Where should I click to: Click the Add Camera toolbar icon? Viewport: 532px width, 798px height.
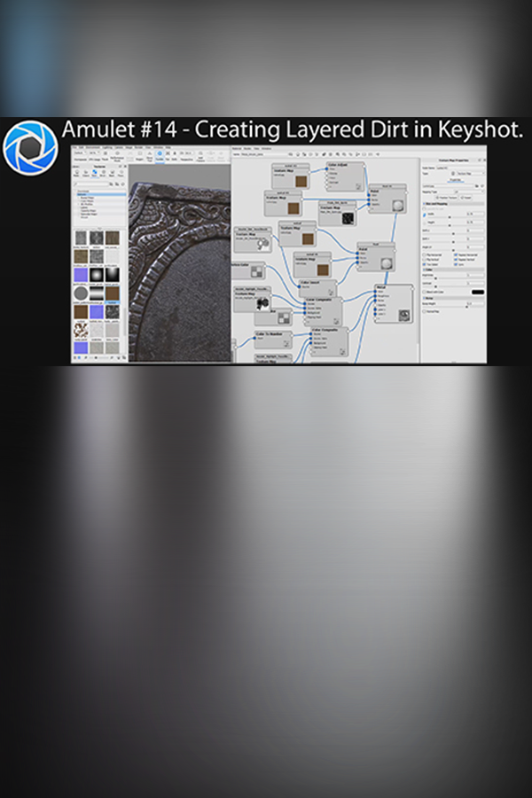pyautogui.click(x=200, y=156)
